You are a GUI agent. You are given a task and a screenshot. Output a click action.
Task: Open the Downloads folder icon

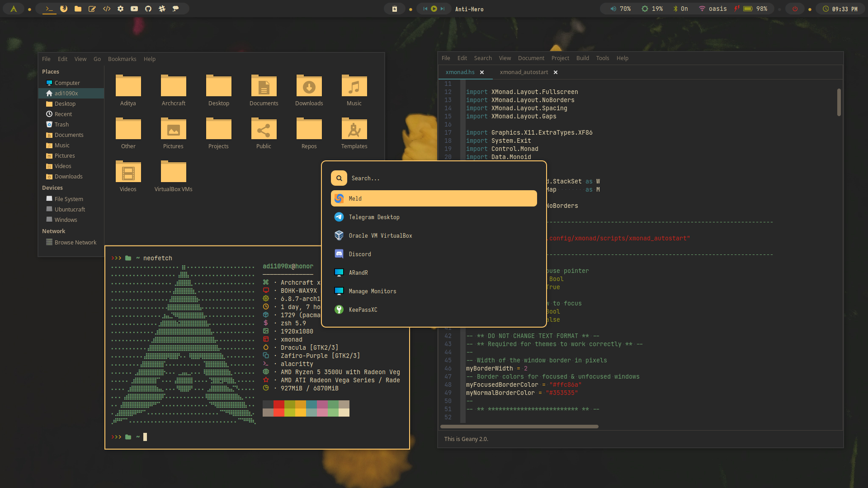tap(309, 86)
